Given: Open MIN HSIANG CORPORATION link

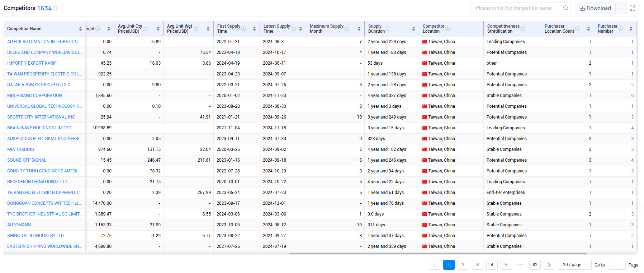Looking at the screenshot, I should click(34, 96).
